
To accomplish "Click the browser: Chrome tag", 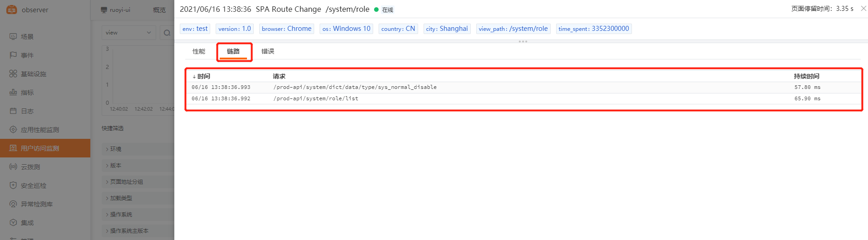I will click(286, 29).
